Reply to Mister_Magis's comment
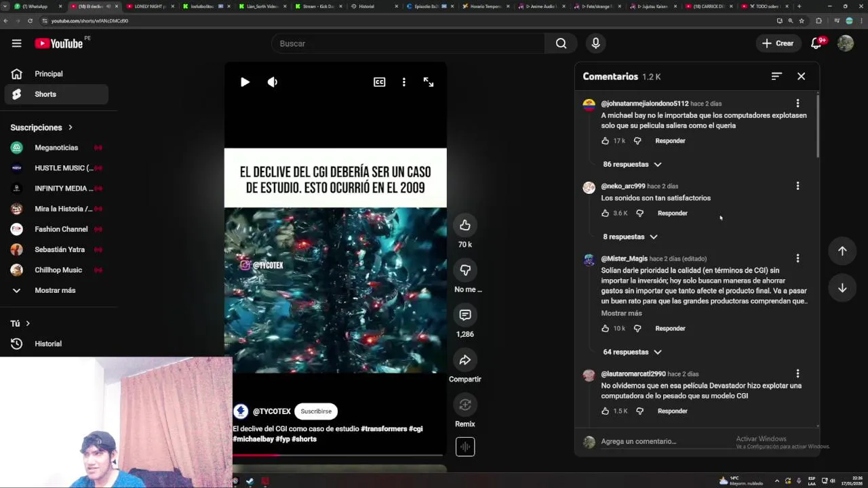The height and width of the screenshot is (488, 868). click(x=670, y=329)
